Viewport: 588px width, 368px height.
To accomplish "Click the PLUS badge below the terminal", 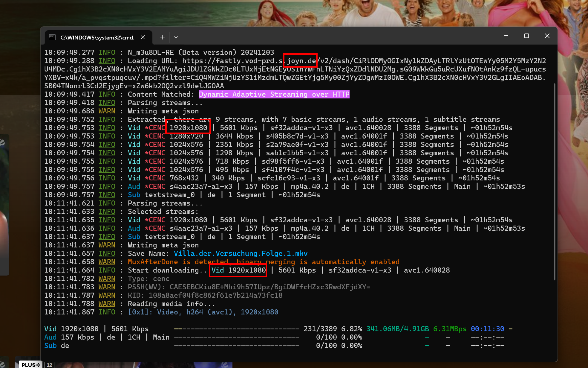I will click(30, 365).
